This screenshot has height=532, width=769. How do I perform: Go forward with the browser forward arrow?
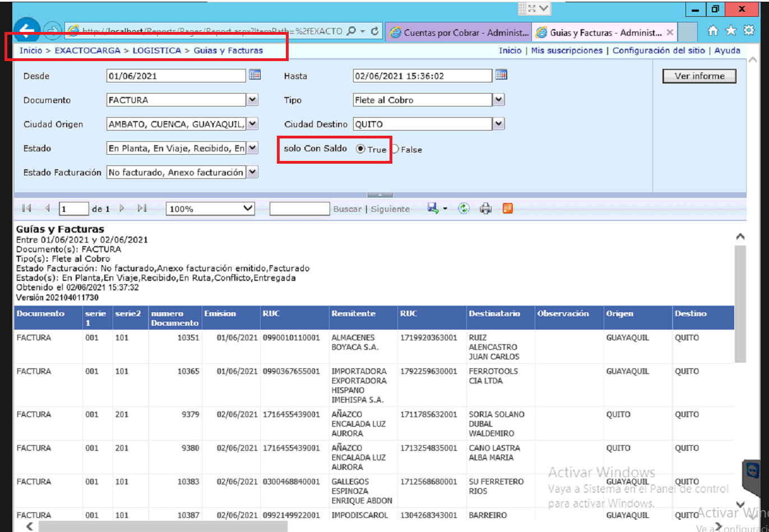[x=52, y=31]
